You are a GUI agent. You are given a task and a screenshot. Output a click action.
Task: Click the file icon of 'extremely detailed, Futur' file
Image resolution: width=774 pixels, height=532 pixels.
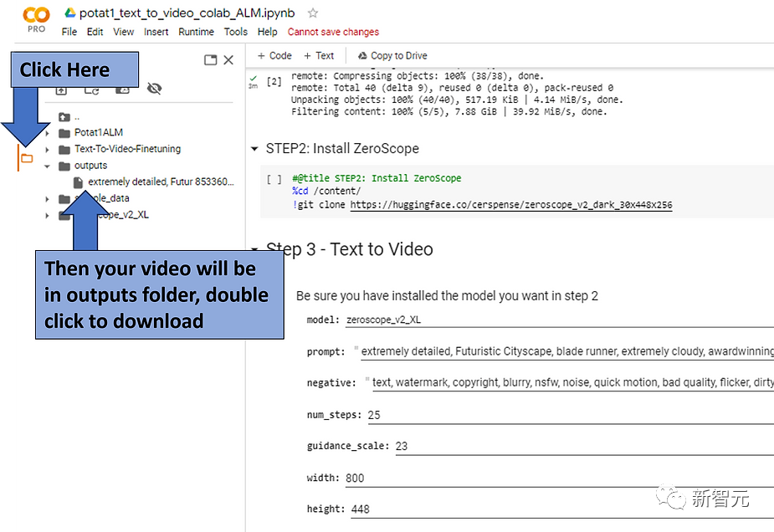78,182
